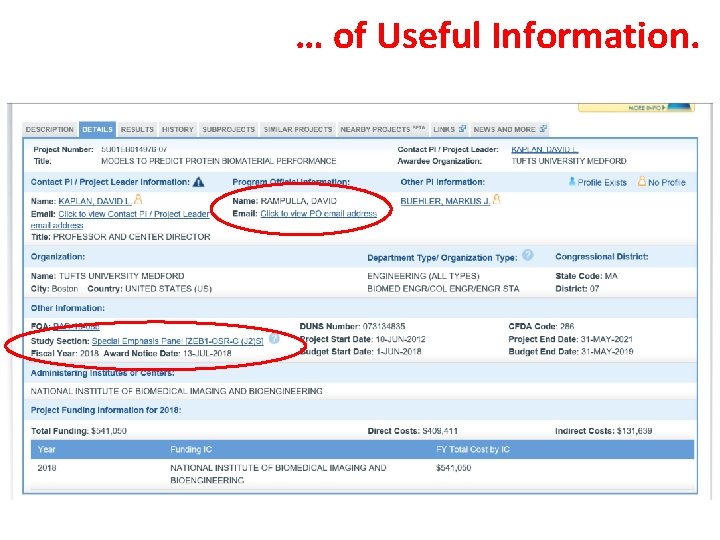Select BIOMED ENGR/COL ENGR/ENGR STA text
The height and width of the screenshot is (540, 720).
pos(443,289)
